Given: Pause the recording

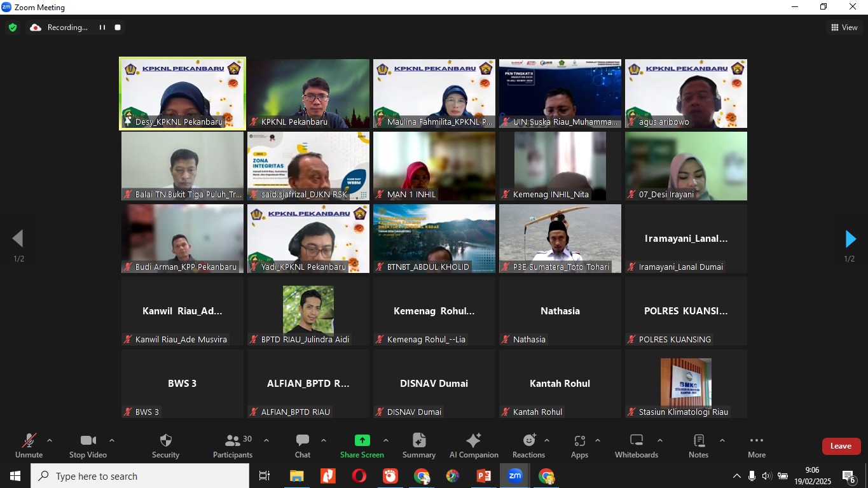Looking at the screenshot, I should 102,27.
